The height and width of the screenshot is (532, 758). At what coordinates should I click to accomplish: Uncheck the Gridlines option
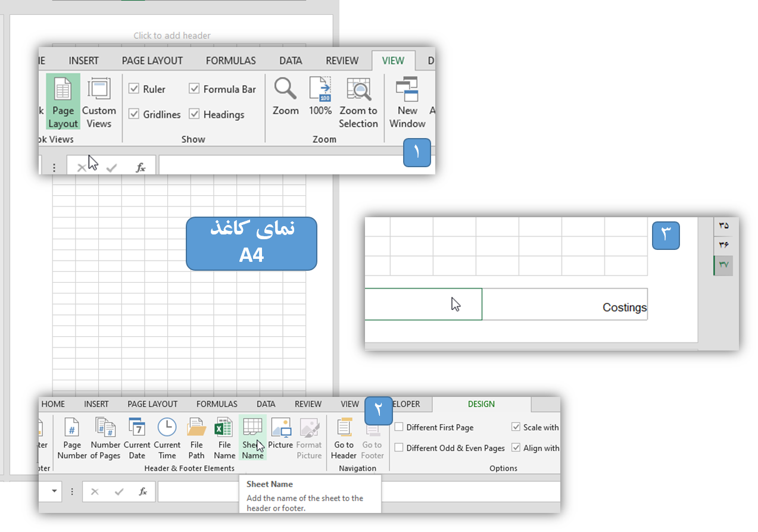pyautogui.click(x=134, y=114)
